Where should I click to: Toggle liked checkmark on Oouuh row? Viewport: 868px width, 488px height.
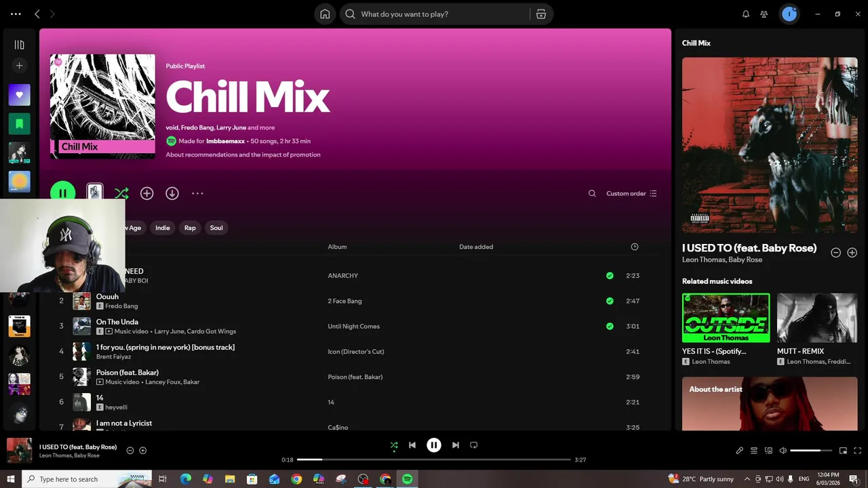coord(610,301)
